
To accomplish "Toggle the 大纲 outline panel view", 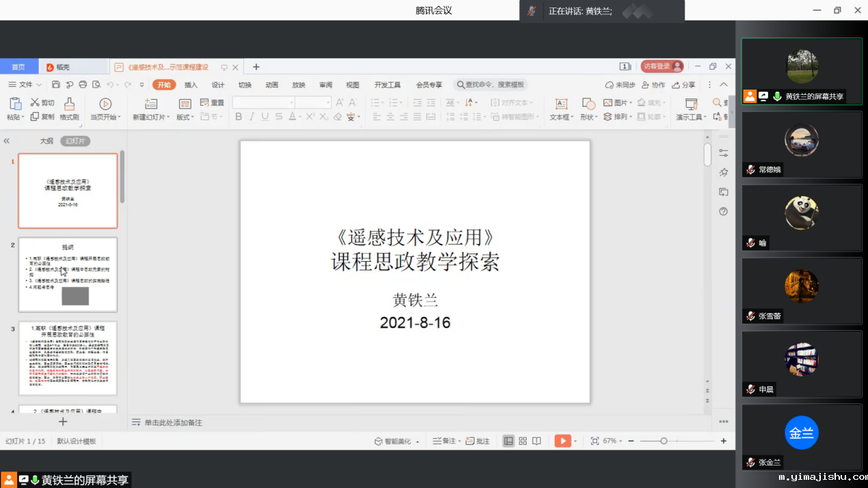I will (x=46, y=141).
